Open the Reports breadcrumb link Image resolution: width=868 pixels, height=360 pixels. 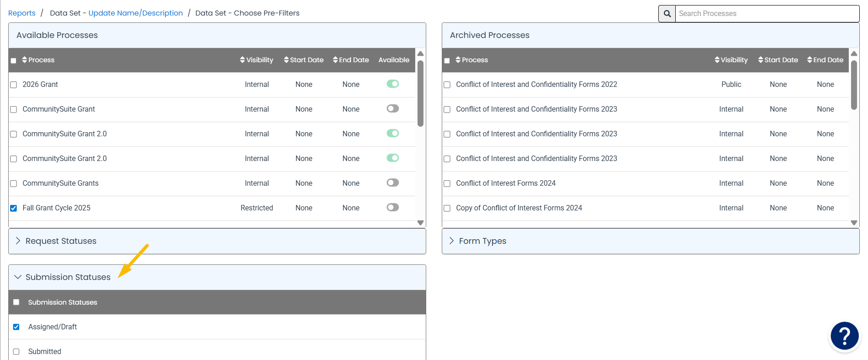pyautogui.click(x=22, y=13)
